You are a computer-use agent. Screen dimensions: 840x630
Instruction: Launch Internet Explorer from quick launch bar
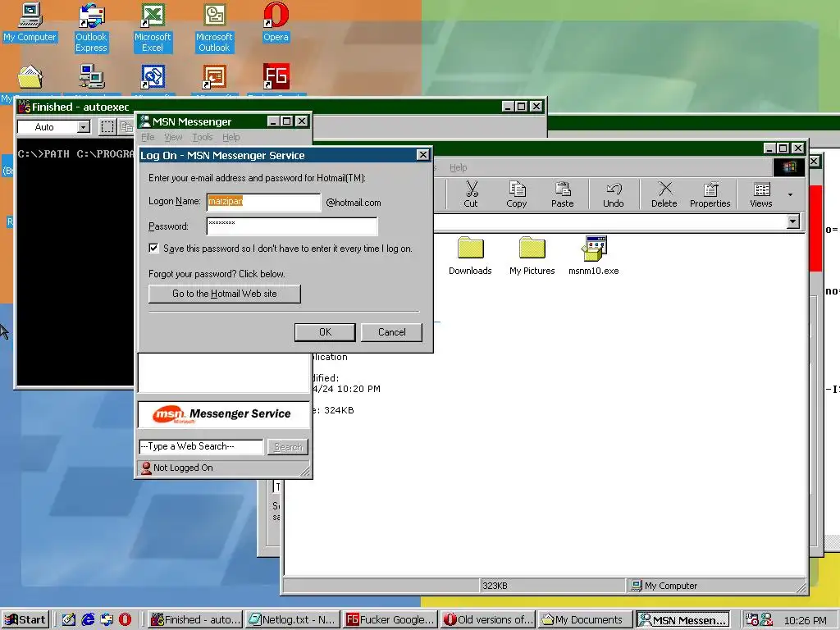pos(88,619)
